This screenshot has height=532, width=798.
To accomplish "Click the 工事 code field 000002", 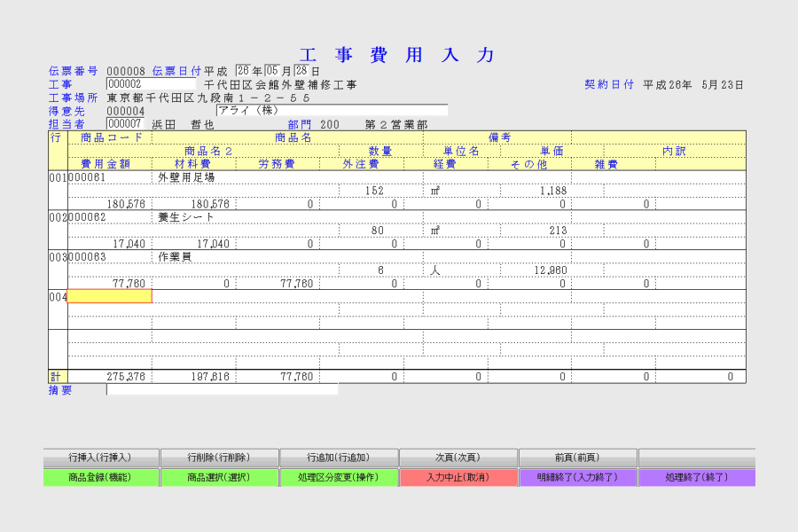I will pos(151,84).
